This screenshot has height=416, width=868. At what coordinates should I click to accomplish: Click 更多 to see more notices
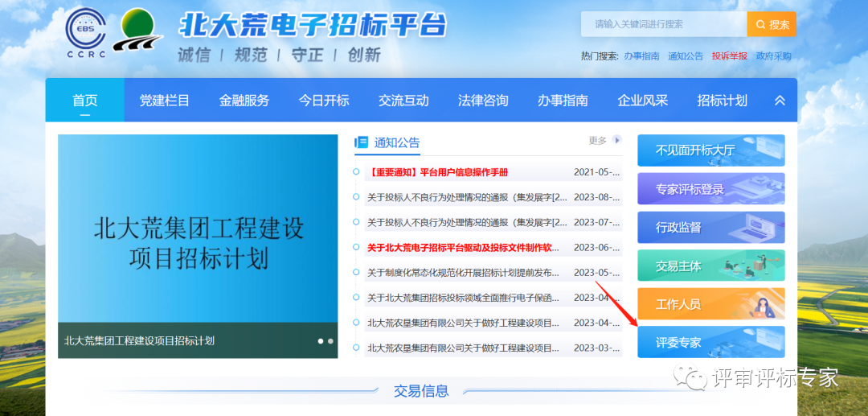[x=597, y=141]
